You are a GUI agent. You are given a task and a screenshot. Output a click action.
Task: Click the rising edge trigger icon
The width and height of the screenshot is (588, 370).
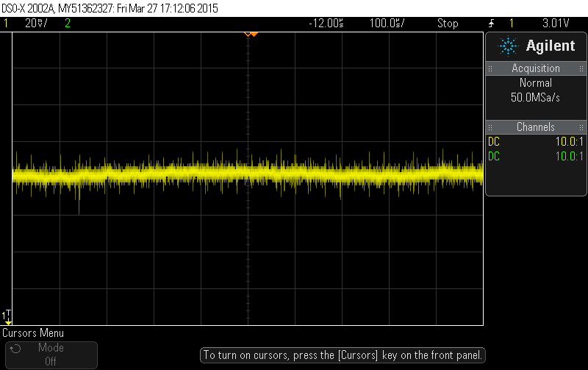(491, 24)
